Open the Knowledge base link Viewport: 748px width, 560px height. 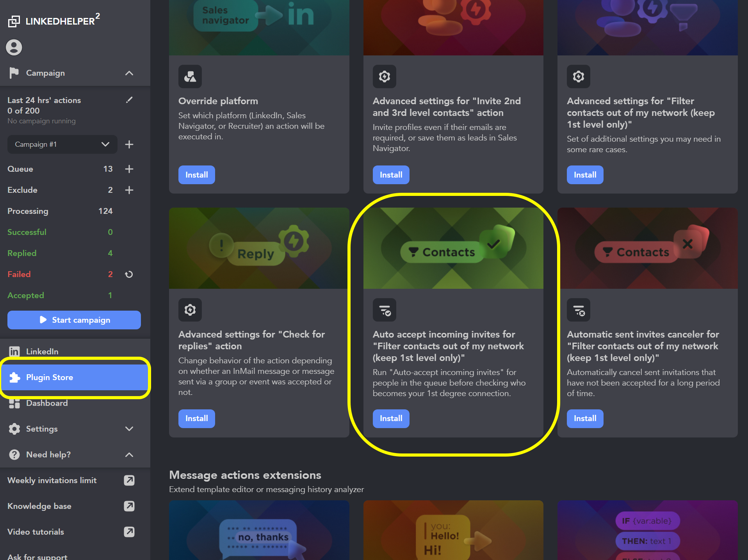[39, 506]
